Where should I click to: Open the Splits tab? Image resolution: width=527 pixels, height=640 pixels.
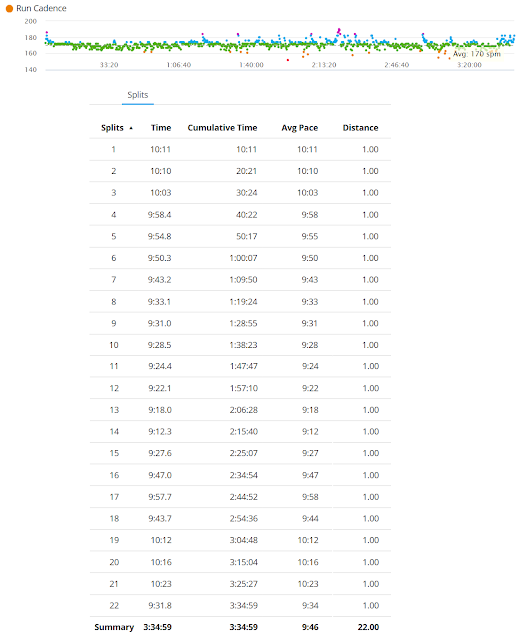(x=138, y=95)
